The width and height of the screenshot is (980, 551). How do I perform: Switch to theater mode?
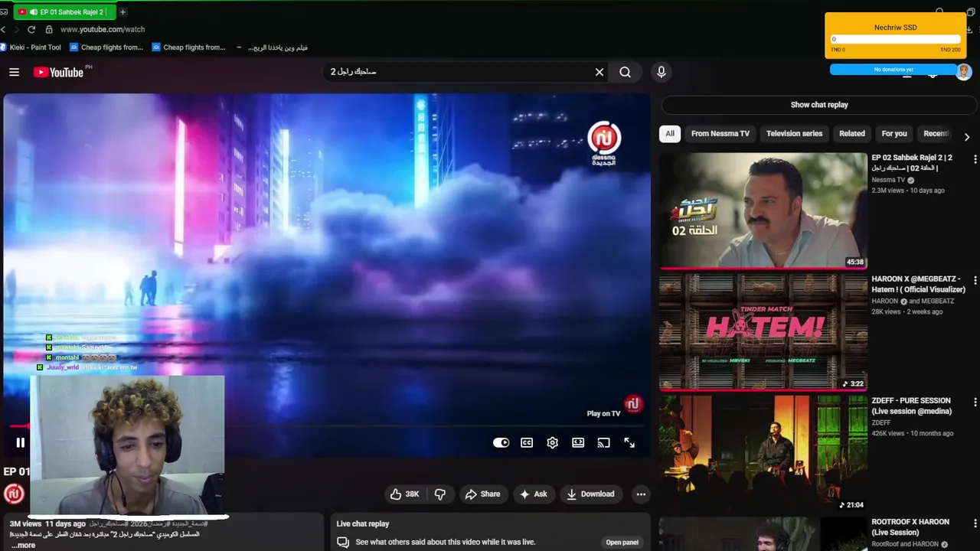578,442
